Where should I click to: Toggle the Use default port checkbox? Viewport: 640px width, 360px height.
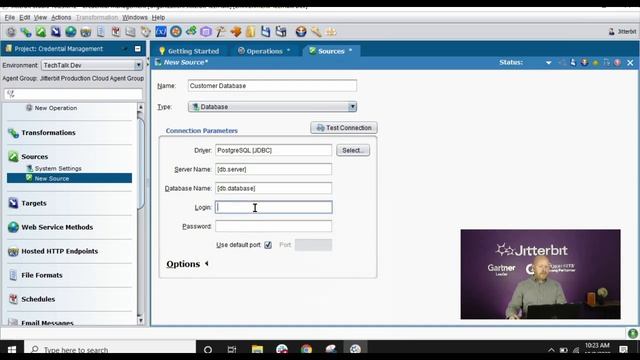click(x=268, y=245)
